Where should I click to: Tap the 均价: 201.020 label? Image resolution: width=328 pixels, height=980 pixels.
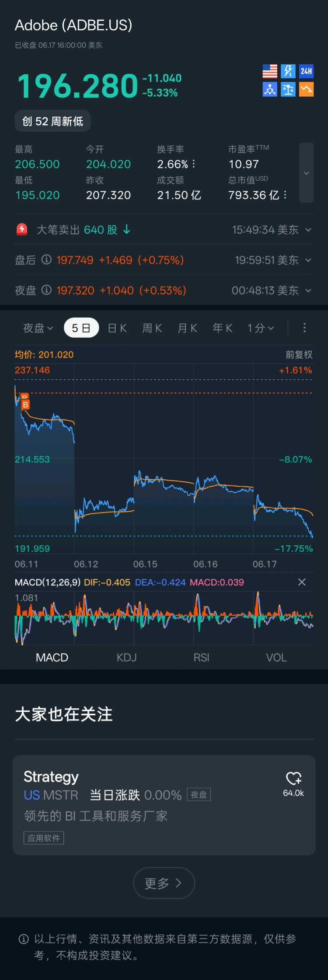pyautogui.click(x=44, y=355)
